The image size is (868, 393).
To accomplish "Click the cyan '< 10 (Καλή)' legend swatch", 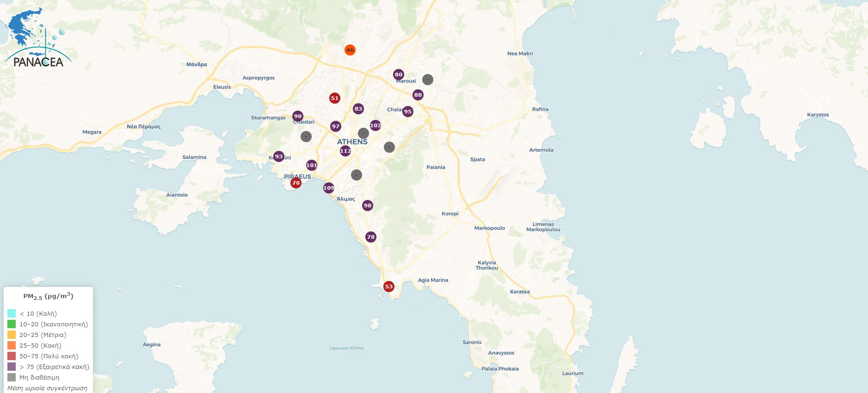I will (12, 313).
